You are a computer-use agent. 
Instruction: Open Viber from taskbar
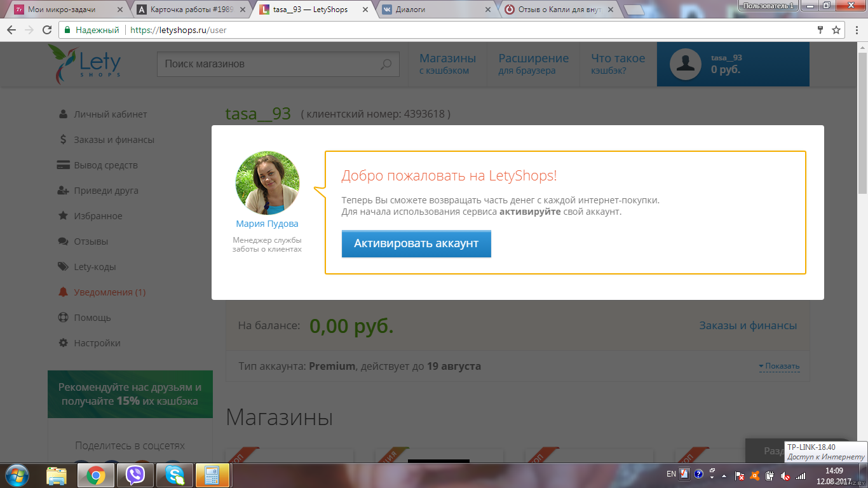point(135,475)
